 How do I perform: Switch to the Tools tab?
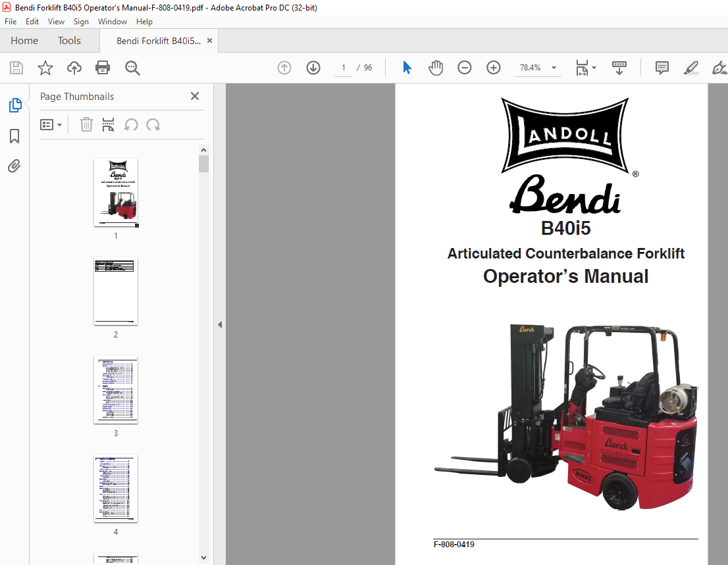[69, 41]
